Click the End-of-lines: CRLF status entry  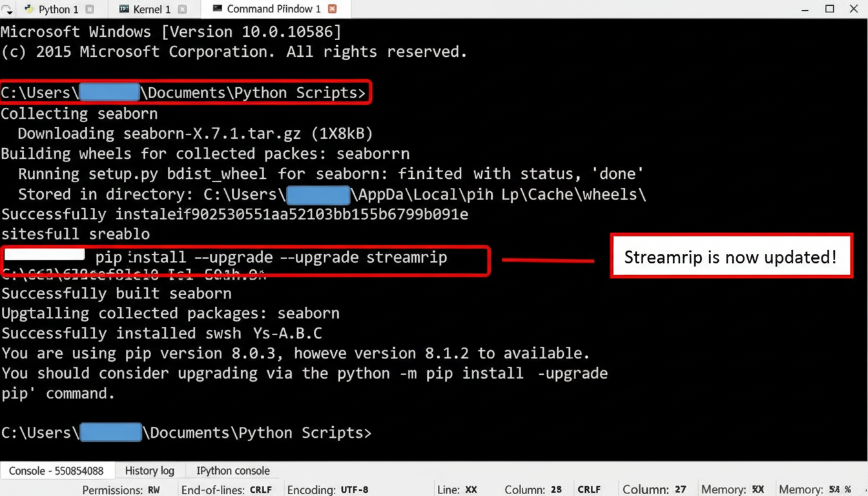pyautogui.click(x=227, y=490)
